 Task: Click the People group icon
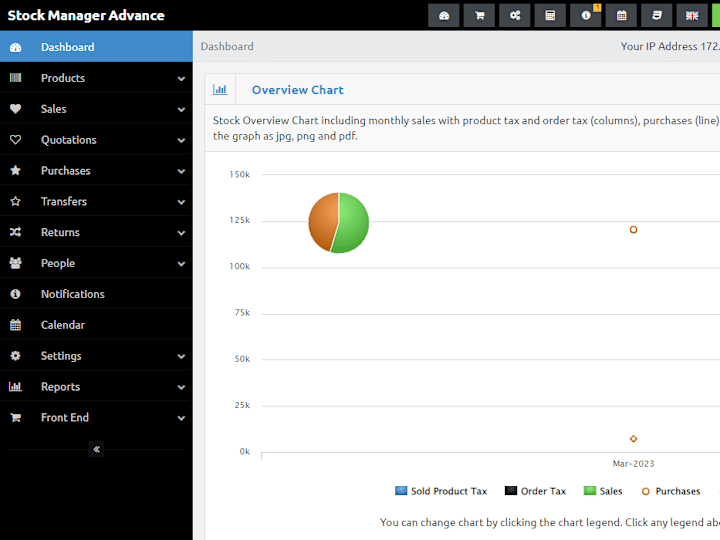coord(15,263)
